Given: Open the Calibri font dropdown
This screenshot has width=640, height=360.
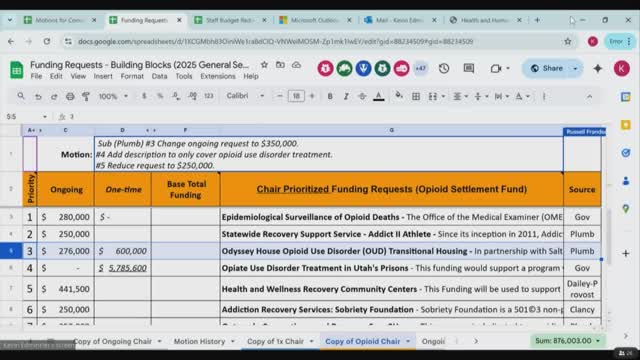Looking at the screenshot, I should pos(245,96).
